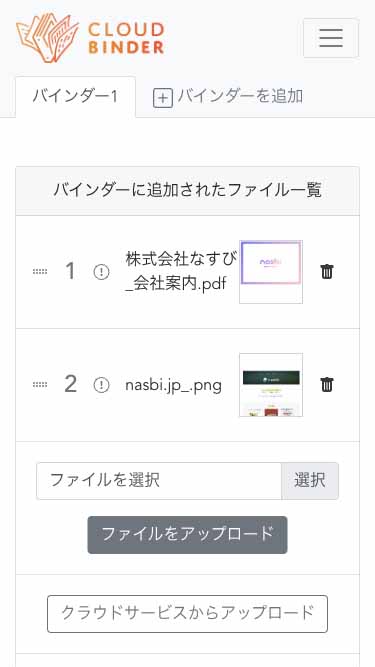
Task: Click the Cloud Binder logo
Action: 90,38
